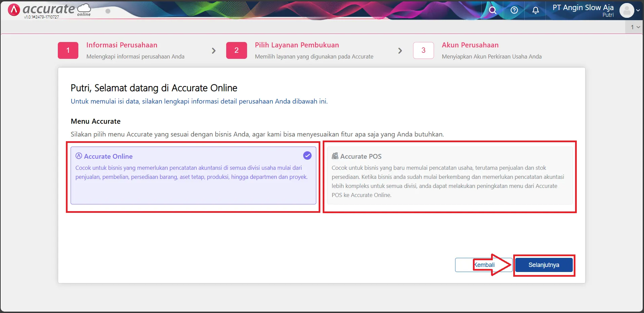Click the blue text starting 'Untuk memulai isi data'
The height and width of the screenshot is (313, 644).
199,101
